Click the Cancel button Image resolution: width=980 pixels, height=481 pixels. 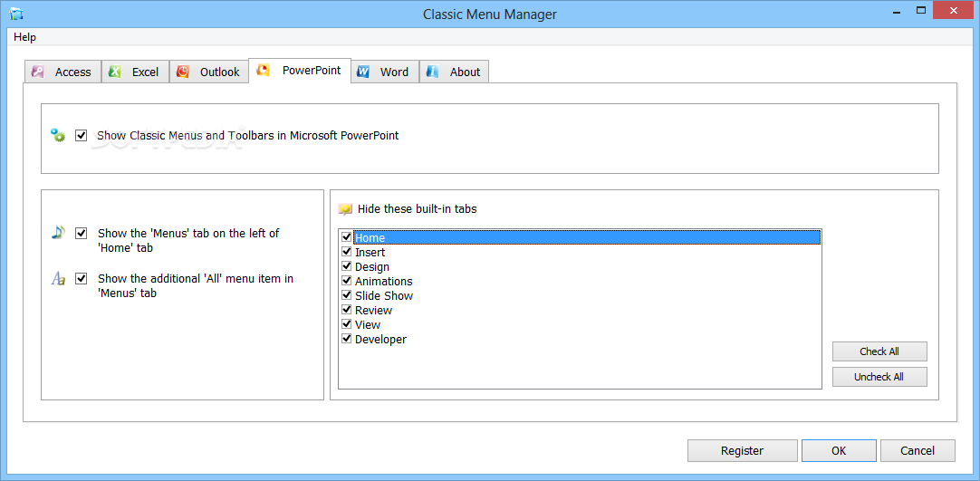[918, 450]
